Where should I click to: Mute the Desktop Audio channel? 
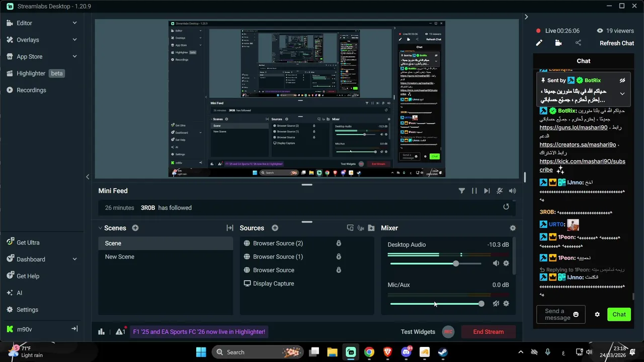point(496,263)
